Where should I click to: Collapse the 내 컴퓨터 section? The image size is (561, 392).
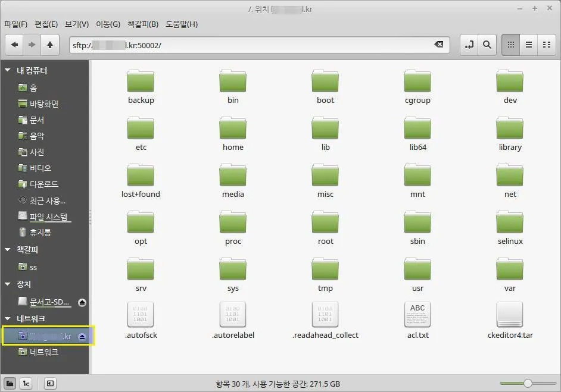[x=8, y=70]
